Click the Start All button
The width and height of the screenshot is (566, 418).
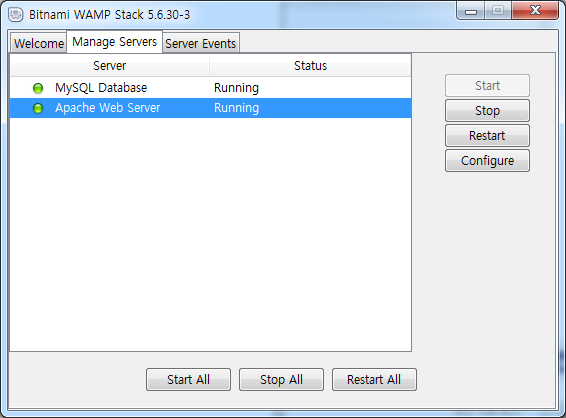point(188,379)
